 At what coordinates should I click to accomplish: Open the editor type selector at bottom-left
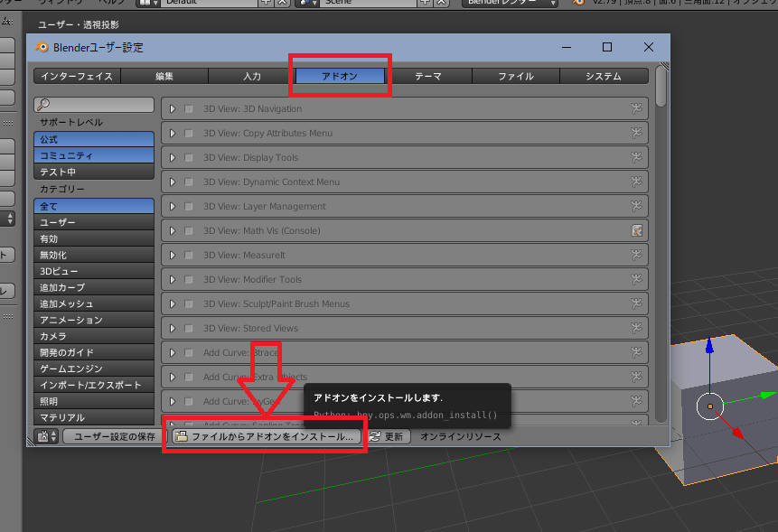[x=47, y=436]
